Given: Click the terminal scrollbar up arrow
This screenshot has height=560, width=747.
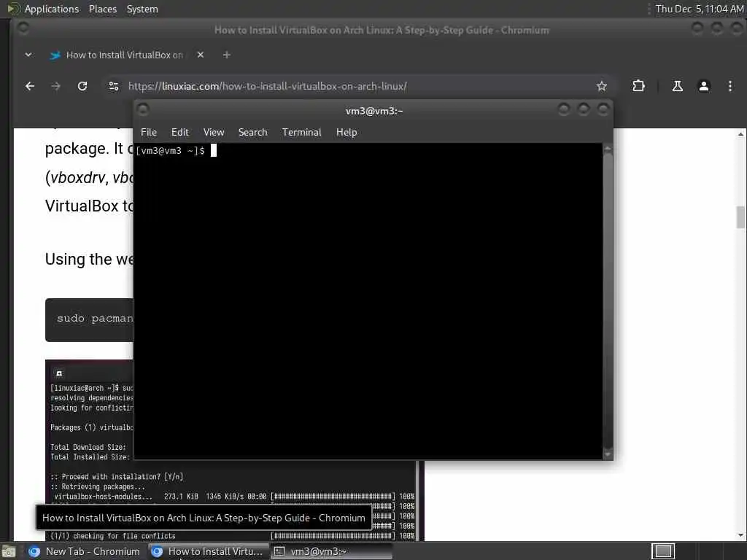Looking at the screenshot, I should point(608,148).
